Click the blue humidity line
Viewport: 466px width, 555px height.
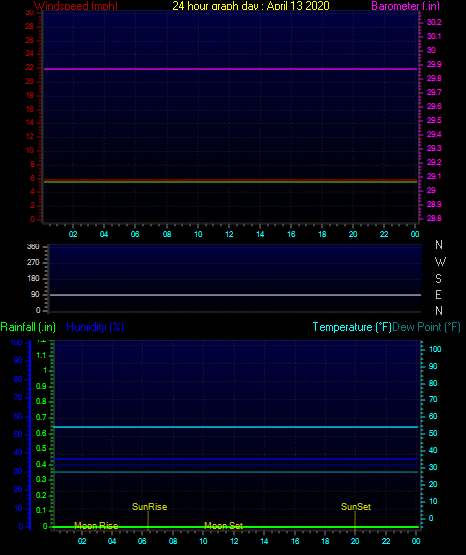pos(235,459)
